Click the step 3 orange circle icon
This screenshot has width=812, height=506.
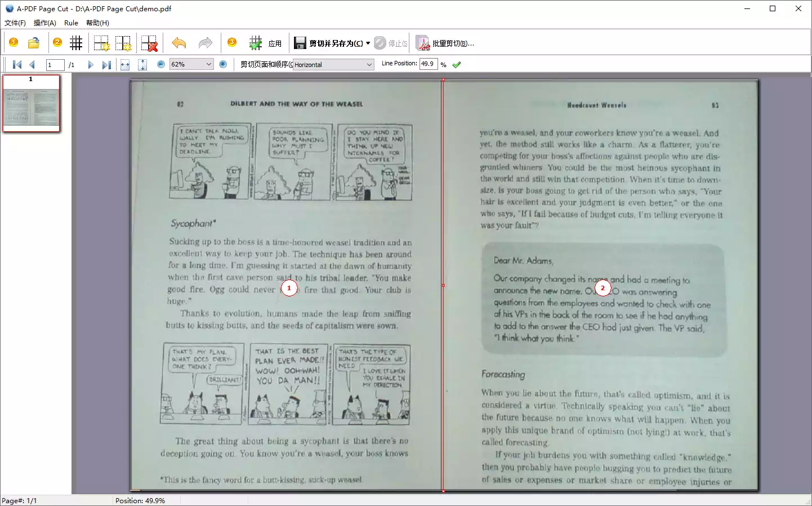232,42
